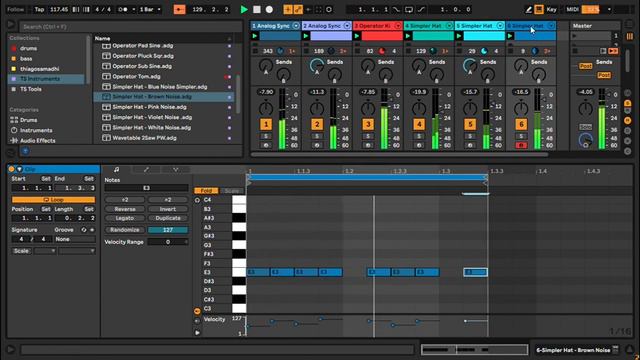Open the Note Expression tab
Image resolution: width=640 pixels, height=360 pixels.
pyautogui.click(x=176, y=169)
